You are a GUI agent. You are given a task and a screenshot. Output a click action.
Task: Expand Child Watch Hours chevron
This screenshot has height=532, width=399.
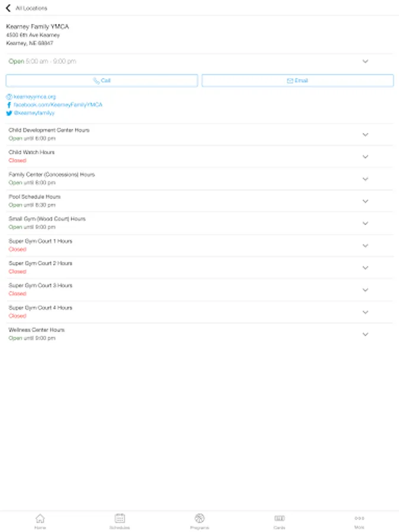(365, 157)
